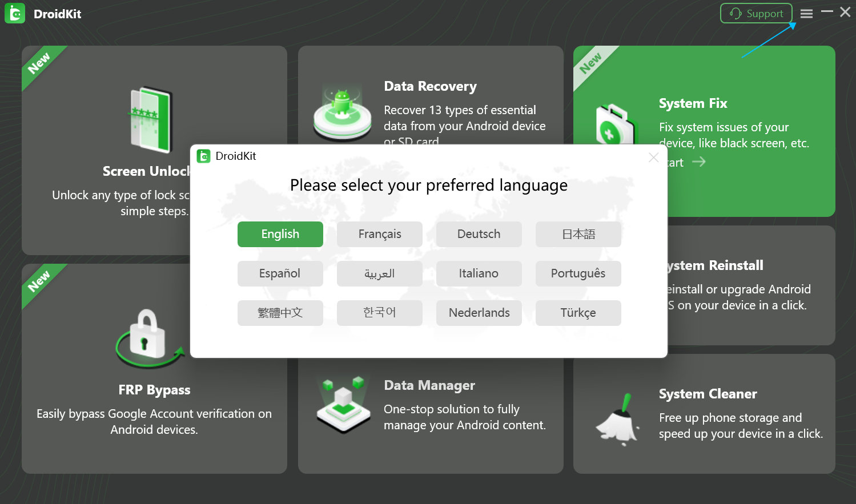
Task: Open the FRP Bypass heading
Action: pyautogui.click(x=154, y=390)
